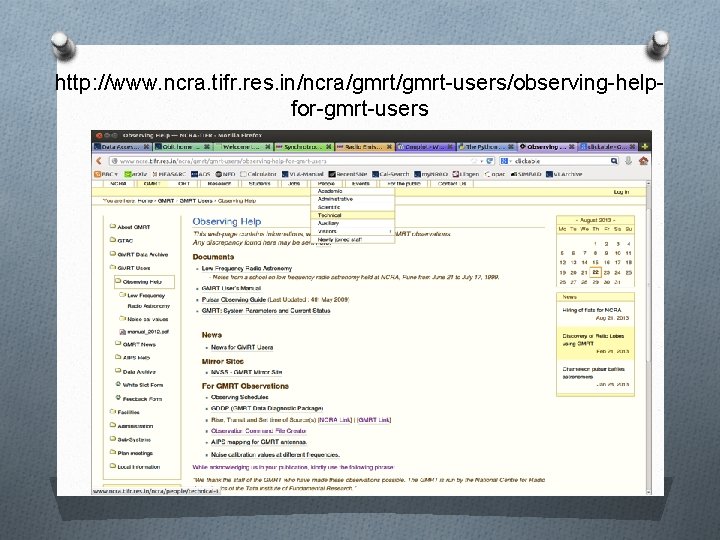Open the myNRAO bookmark
Viewport: 720px width, 540px height.
click(x=431, y=174)
